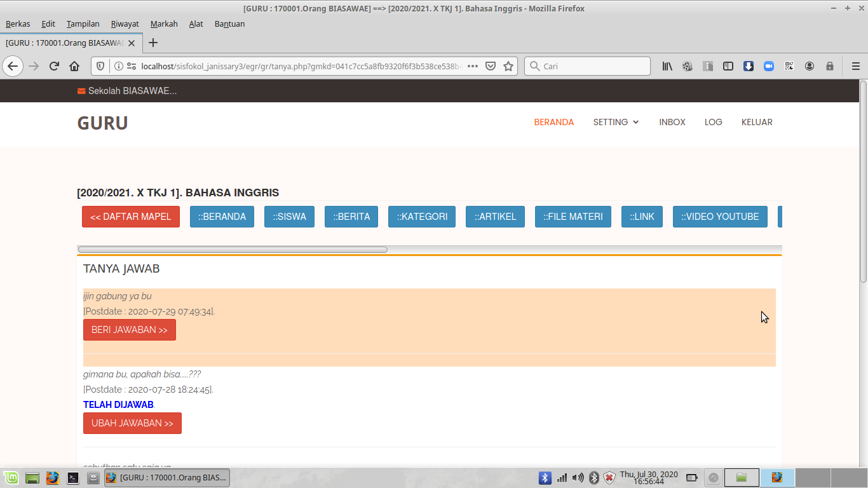Open the Bantuan menu
The height and width of the screenshot is (488, 868).
[229, 24]
